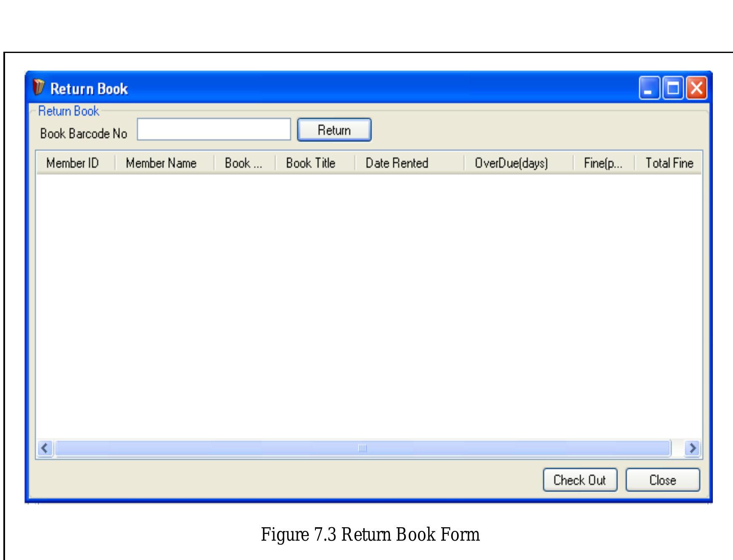Click the Date Rented column header
The image size is (733, 560).
[397, 163]
